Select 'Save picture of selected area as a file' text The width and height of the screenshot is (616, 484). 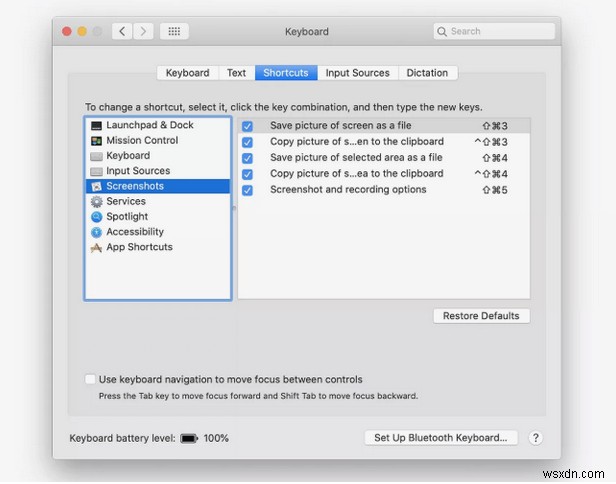coord(356,158)
